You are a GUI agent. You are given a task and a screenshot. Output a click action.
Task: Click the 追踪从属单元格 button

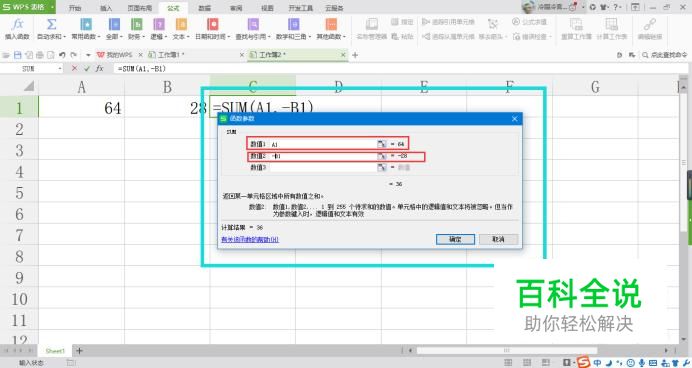pos(448,37)
